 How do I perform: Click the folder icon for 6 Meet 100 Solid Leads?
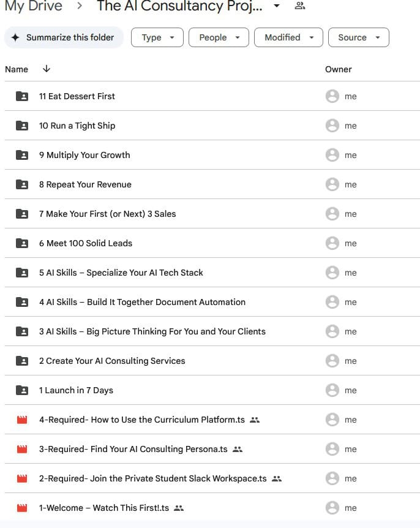22,243
